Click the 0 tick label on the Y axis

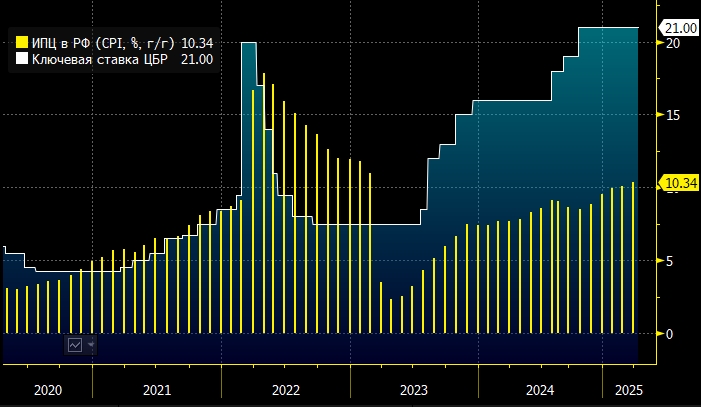tap(670, 333)
